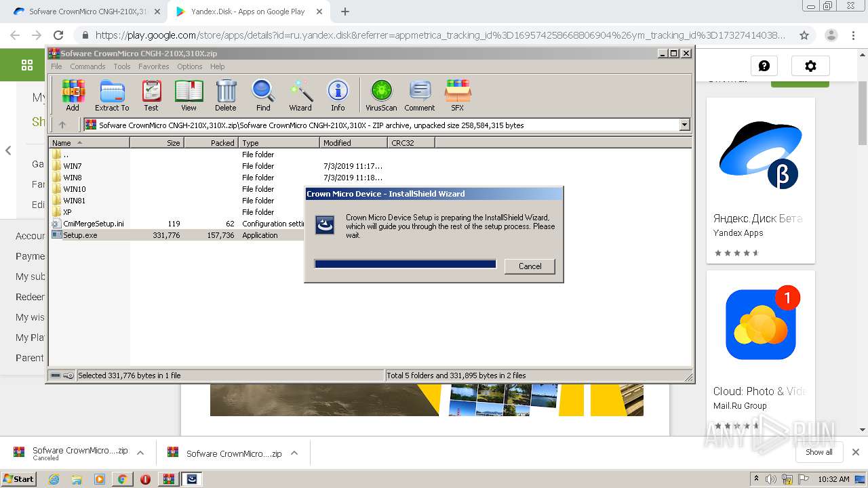Go up one folder level arrow
The image size is (868, 488).
62,125
